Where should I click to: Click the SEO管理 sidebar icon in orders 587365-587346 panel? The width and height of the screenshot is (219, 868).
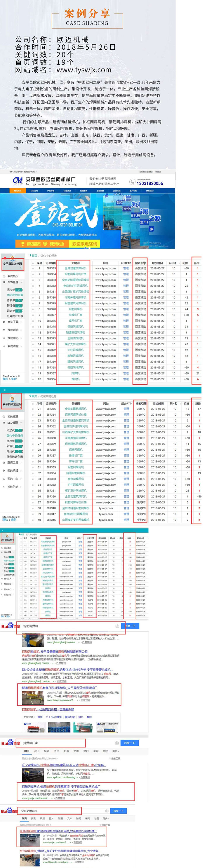(4, 423)
